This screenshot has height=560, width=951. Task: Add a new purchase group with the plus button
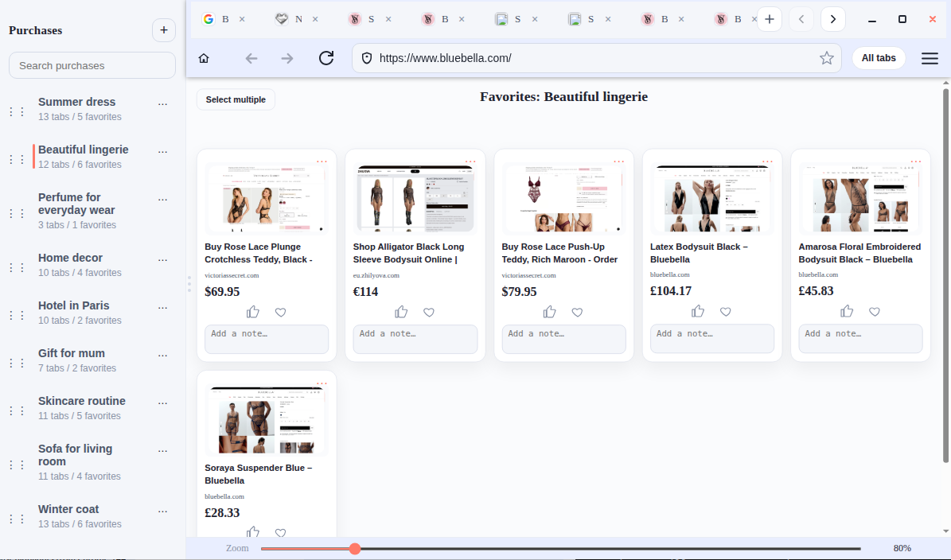[164, 30]
